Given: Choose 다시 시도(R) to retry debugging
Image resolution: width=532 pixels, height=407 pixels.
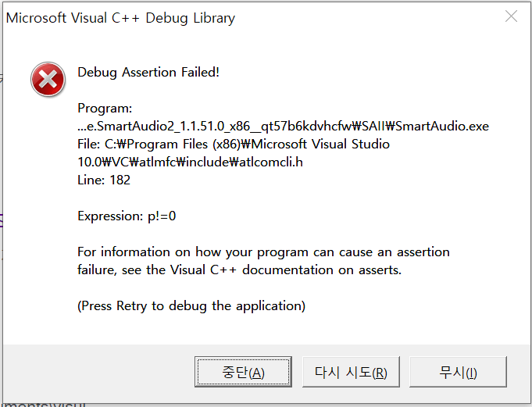Looking at the screenshot, I should (351, 372).
